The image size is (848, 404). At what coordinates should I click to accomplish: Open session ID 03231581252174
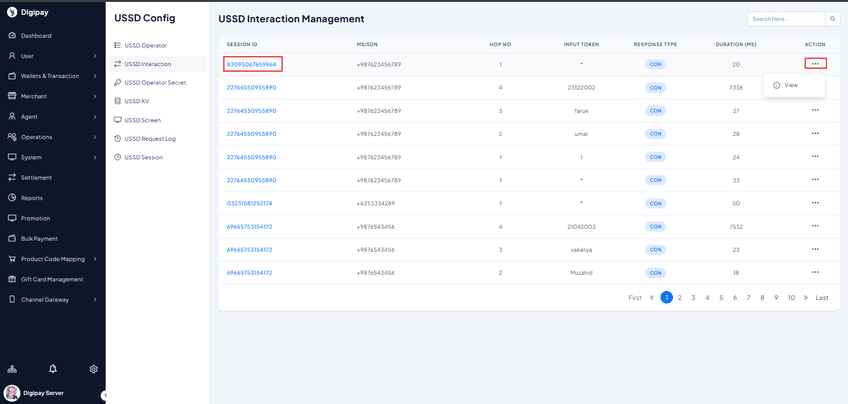point(249,203)
